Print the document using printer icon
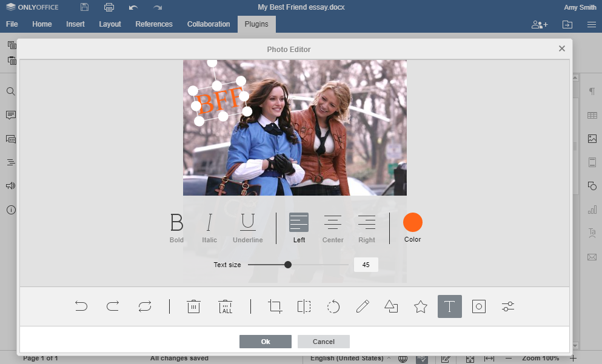This screenshot has width=602, height=364. pyautogui.click(x=109, y=7)
